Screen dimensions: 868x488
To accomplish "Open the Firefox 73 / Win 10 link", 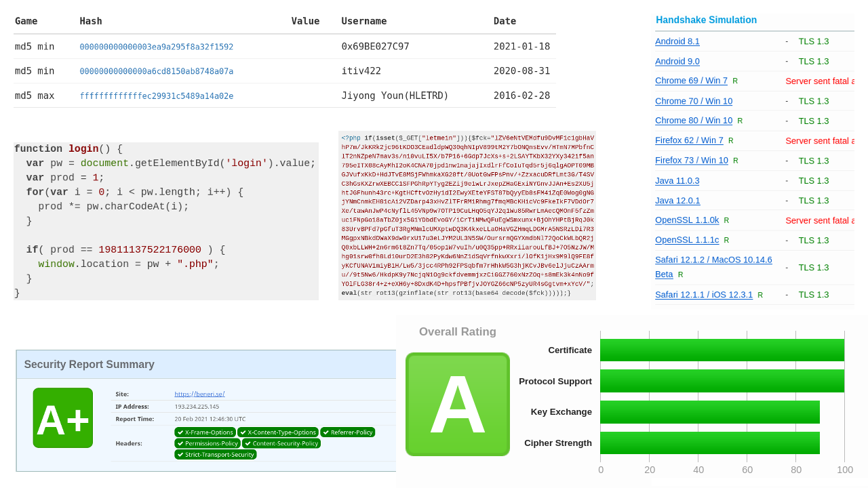I will 692,161.
